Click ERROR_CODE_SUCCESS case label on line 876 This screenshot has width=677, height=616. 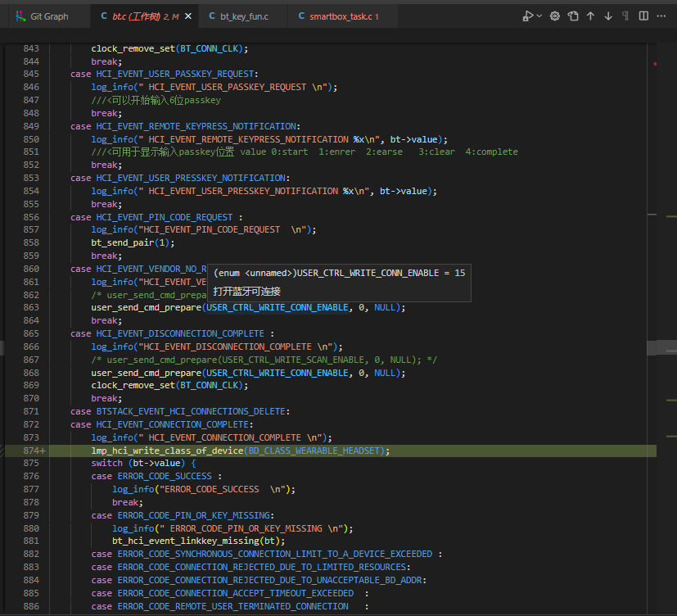165,476
